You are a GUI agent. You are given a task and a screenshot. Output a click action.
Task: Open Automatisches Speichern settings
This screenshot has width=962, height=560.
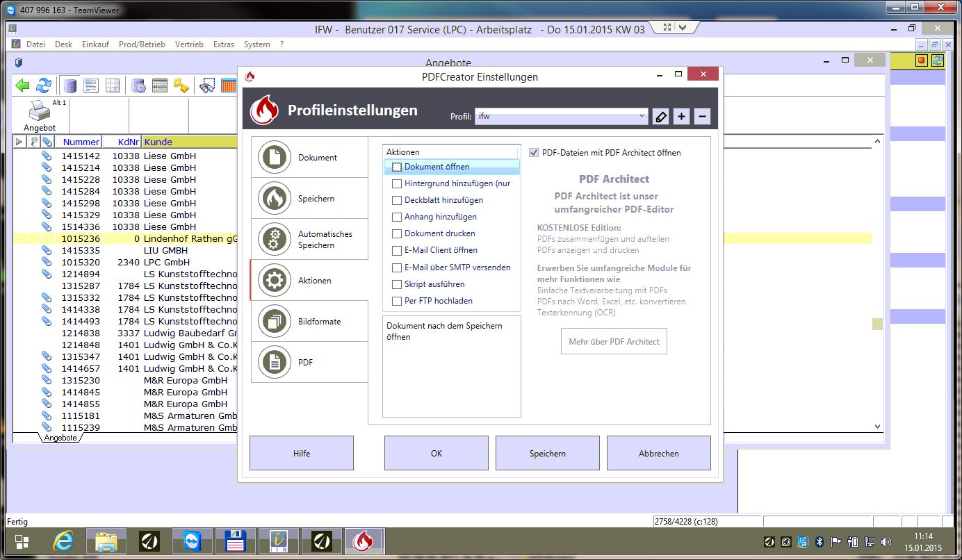pos(309,240)
